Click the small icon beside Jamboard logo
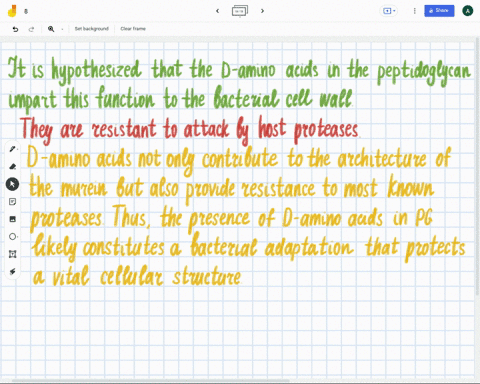 26,11
